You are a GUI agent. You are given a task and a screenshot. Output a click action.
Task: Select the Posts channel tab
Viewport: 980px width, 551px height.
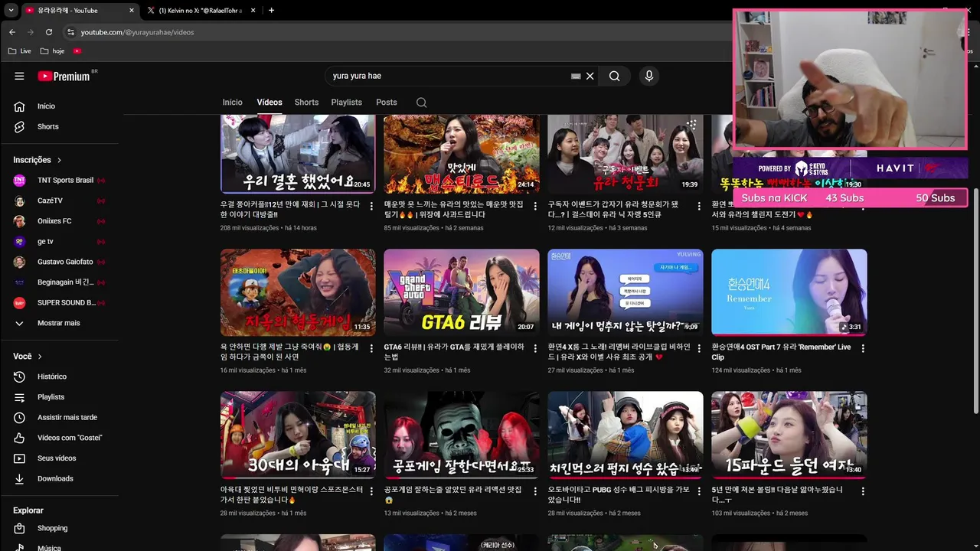point(387,102)
